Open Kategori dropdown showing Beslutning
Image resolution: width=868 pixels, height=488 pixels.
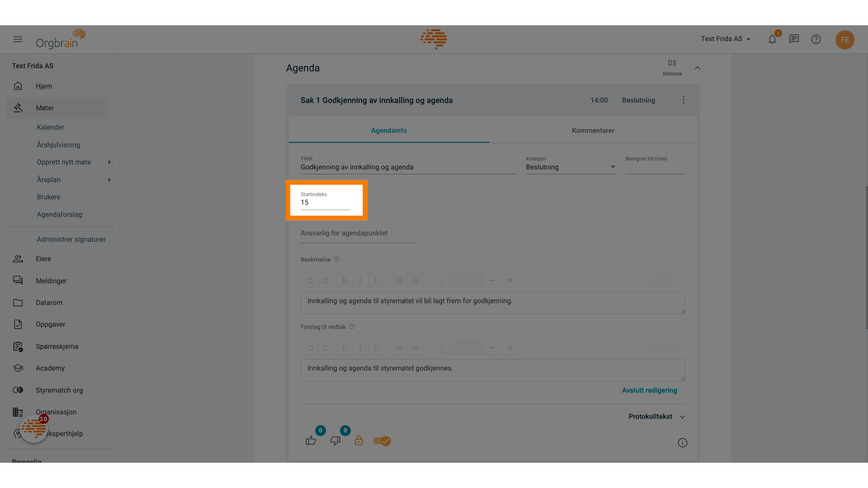[571, 167]
